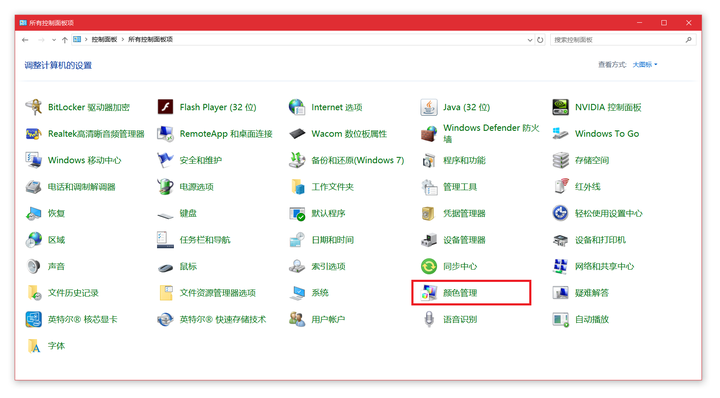Open the 同步中心 green icon
The width and height of the screenshot is (720, 398).
429,266
